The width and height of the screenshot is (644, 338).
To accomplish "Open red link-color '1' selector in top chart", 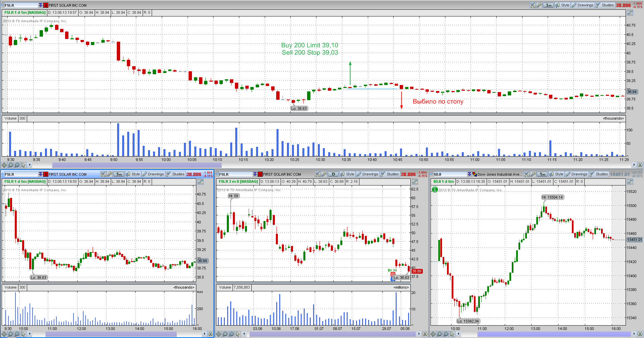I will (x=46, y=5).
